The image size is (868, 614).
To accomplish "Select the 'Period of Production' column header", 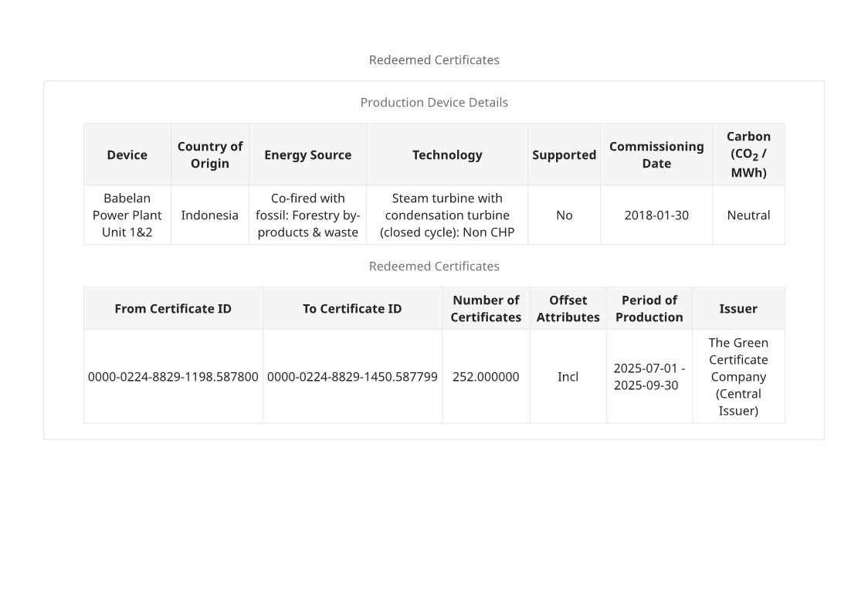I will [x=649, y=308].
